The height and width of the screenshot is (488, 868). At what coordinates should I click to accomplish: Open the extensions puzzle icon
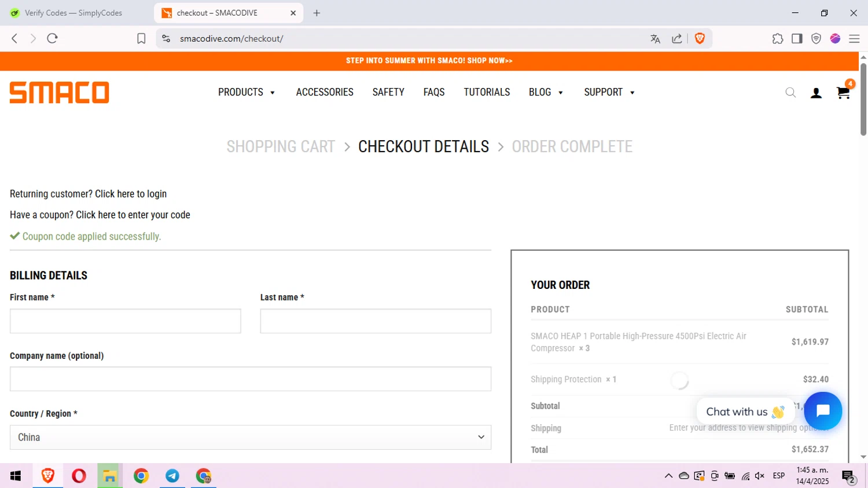pyautogui.click(x=778, y=38)
